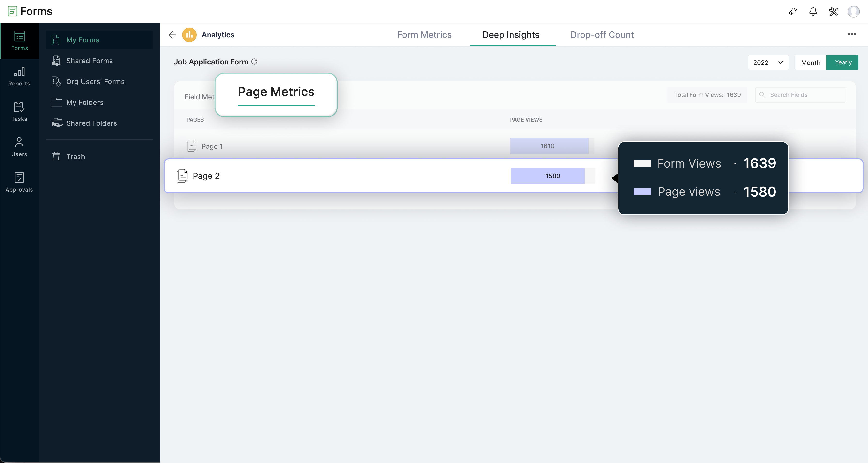The image size is (868, 463).
Task: Click the 1580 page views bar
Action: tap(548, 176)
